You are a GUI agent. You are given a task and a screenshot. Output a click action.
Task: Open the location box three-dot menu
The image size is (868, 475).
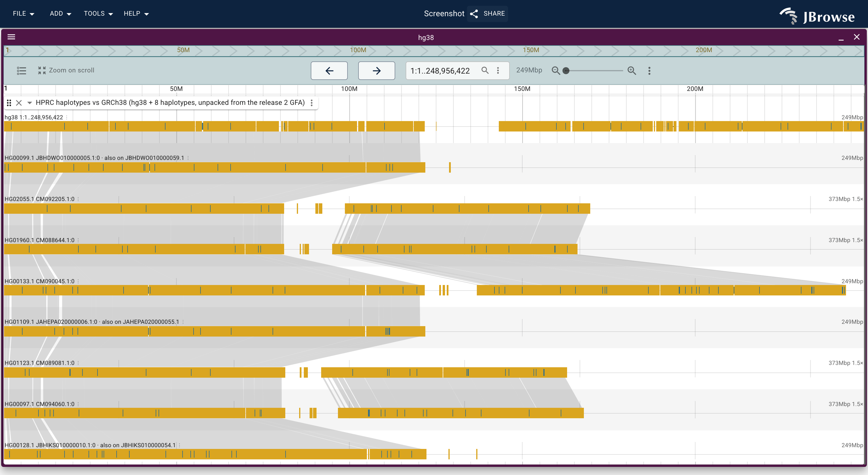click(x=498, y=70)
